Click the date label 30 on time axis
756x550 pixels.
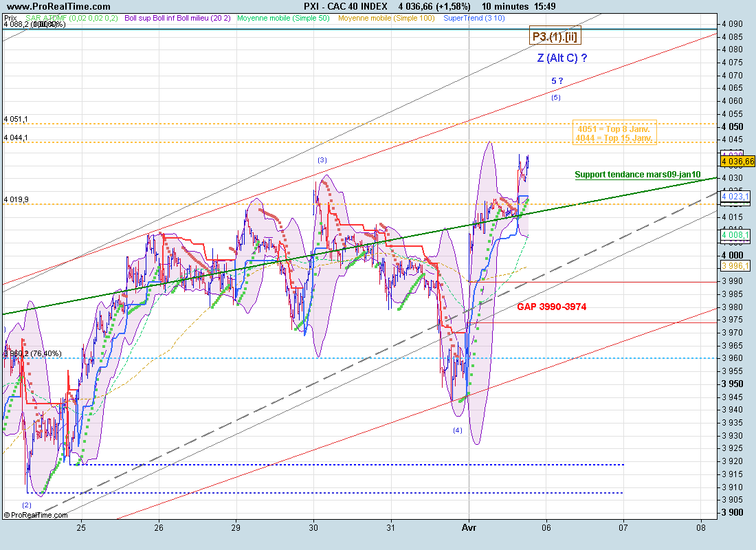point(313,527)
